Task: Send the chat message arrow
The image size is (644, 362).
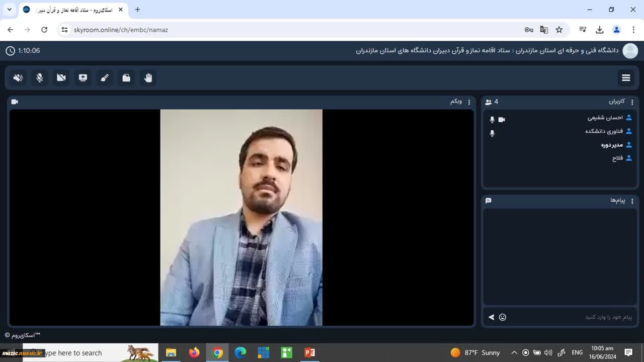Action: point(491,317)
